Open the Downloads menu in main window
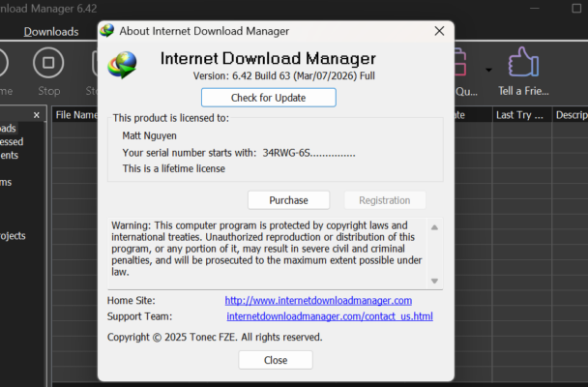Screen dimensions: 588x387 51,32
